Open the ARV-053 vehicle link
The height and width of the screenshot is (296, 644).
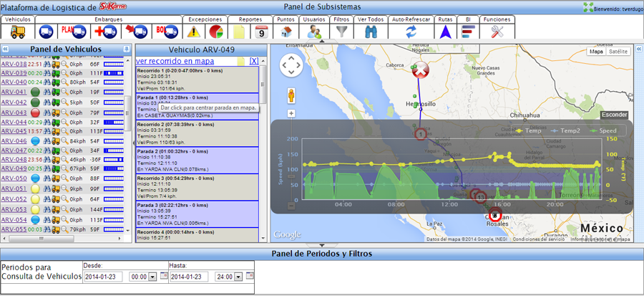coord(14,210)
